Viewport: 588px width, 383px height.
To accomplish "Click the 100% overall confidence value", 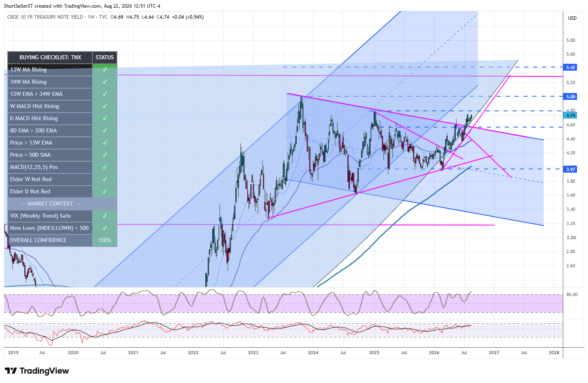I will coord(105,240).
